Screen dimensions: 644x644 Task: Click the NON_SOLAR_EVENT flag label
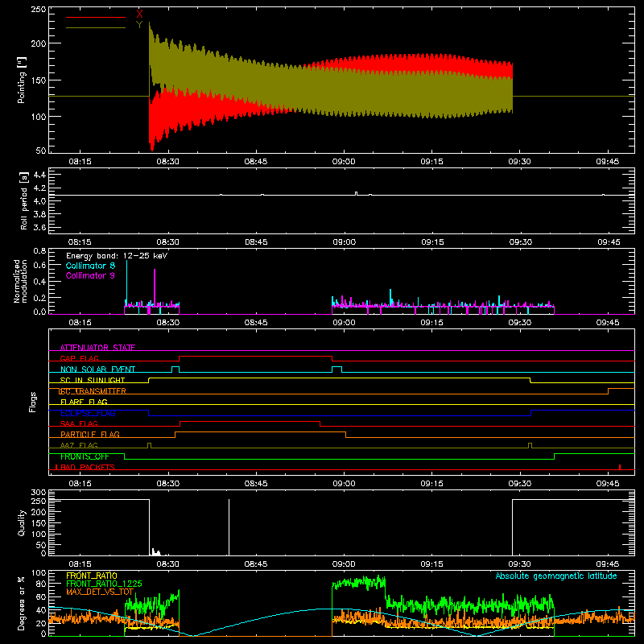[x=97, y=369]
